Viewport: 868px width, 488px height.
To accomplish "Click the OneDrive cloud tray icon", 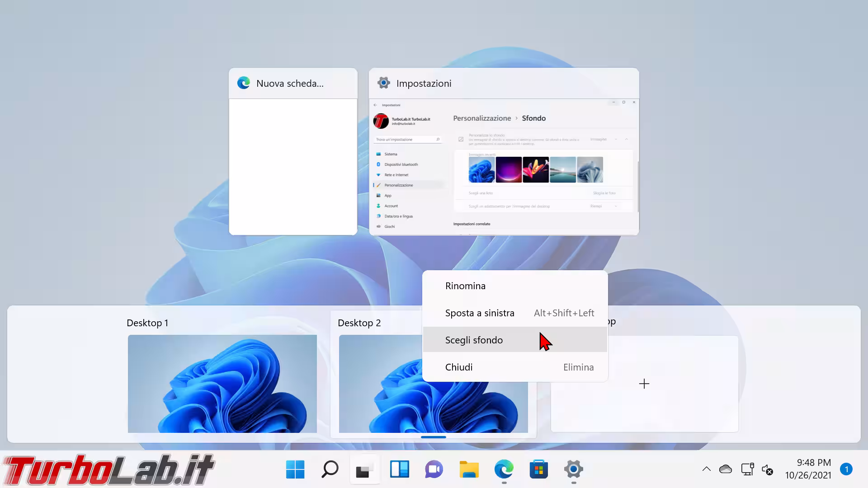I will (725, 469).
